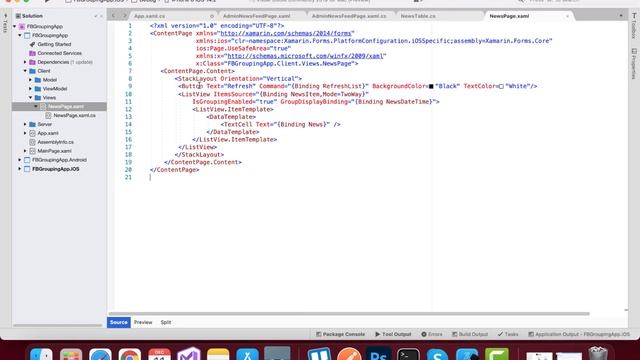
Task: Expand the Server folder
Action: [25, 124]
